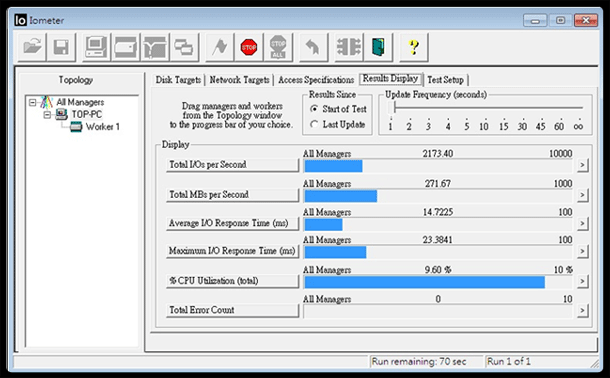Screen dimensions: 610x378
Task: Open help with yellow question mark icon
Action: coord(414,47)
